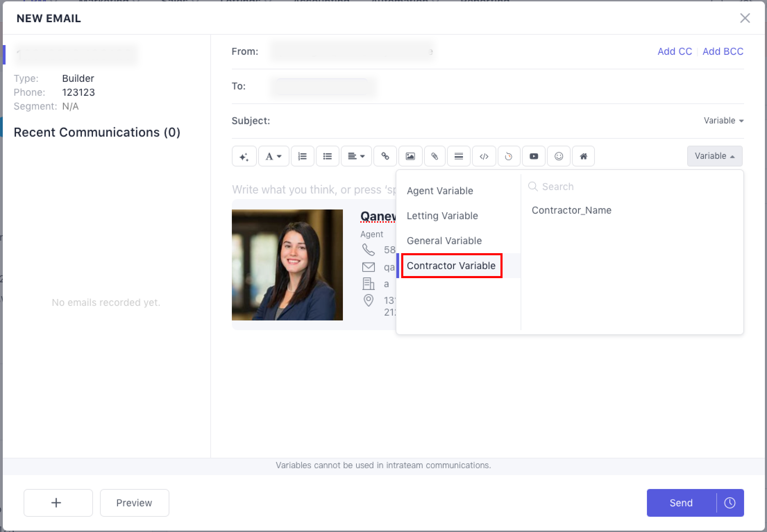
Task: Open the subject line Variable dropdown
Action: (723, 121)
